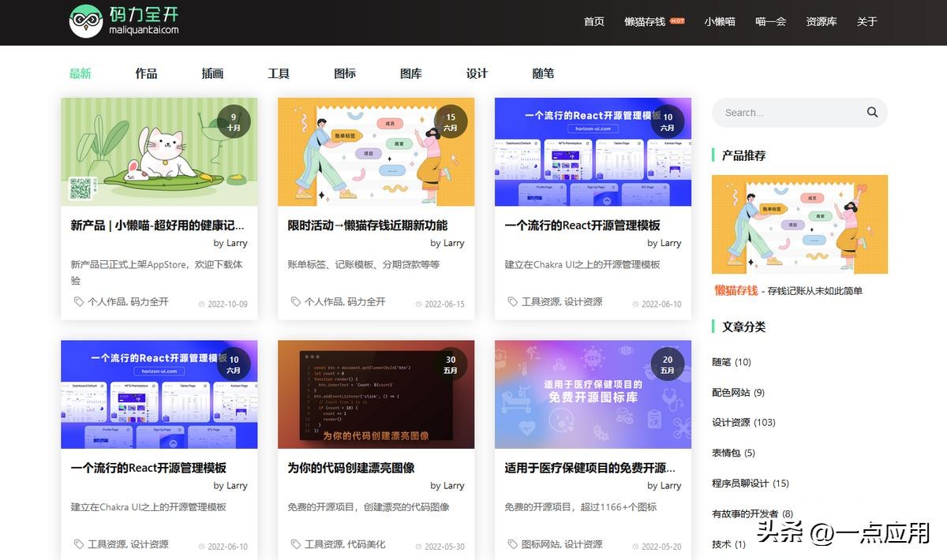Open the 首页 navigation menu item

593,22
